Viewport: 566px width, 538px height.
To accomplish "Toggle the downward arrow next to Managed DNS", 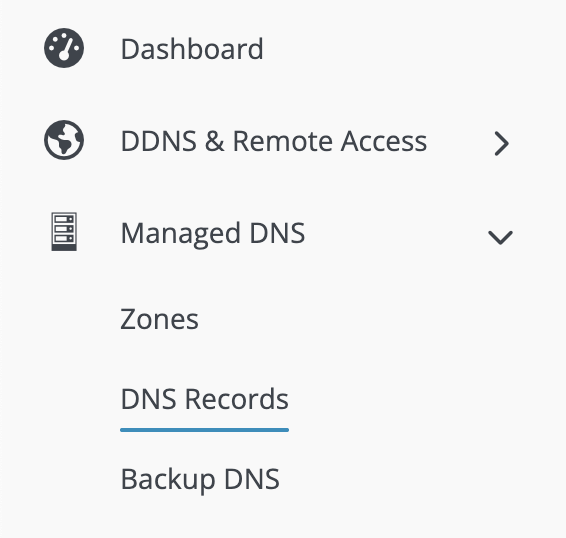I will (x=500, y=238).
